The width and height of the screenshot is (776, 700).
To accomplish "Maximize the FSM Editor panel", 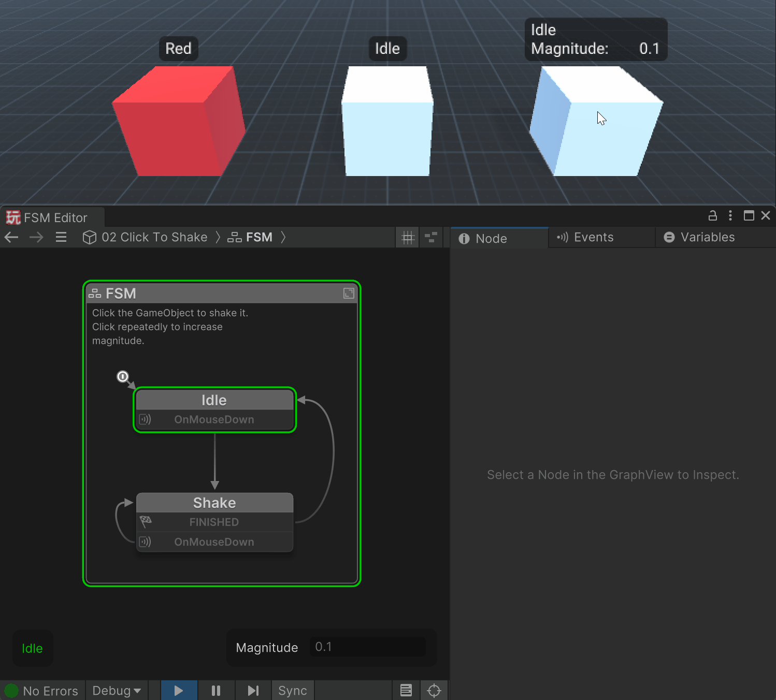I will pos(749,215).
